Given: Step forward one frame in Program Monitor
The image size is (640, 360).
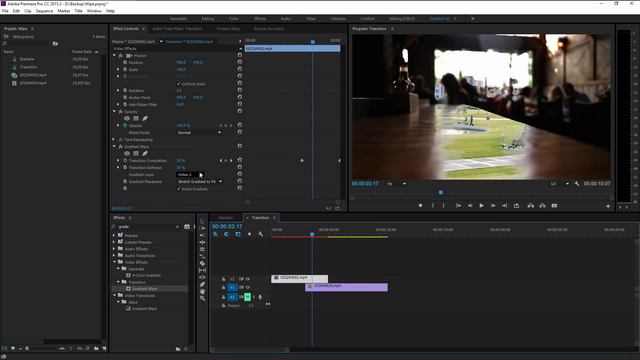Looking at the screenshot, I should pos(493,206).
